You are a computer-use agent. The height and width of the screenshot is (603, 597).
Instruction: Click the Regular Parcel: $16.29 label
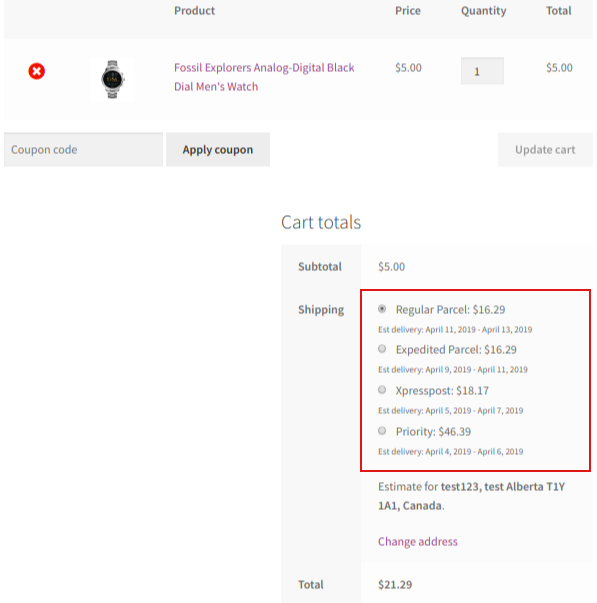pyautogui.click(x=450, y=310)
